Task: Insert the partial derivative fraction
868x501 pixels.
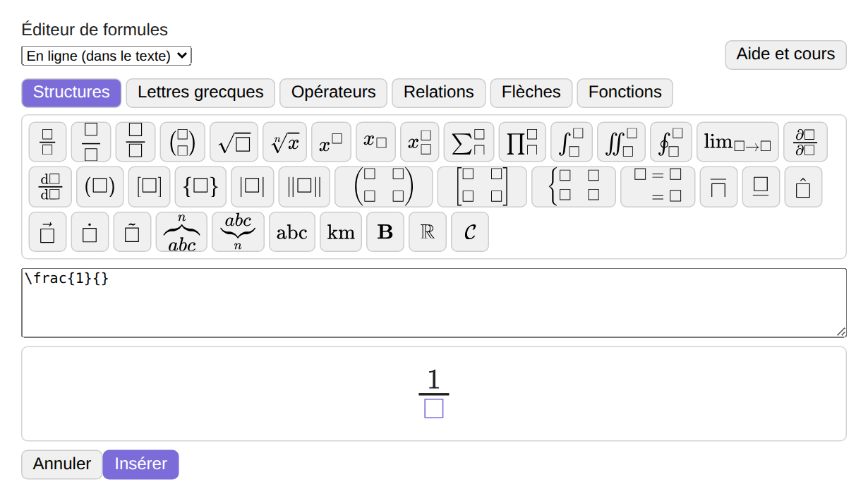Action: [x=805, y=142]
